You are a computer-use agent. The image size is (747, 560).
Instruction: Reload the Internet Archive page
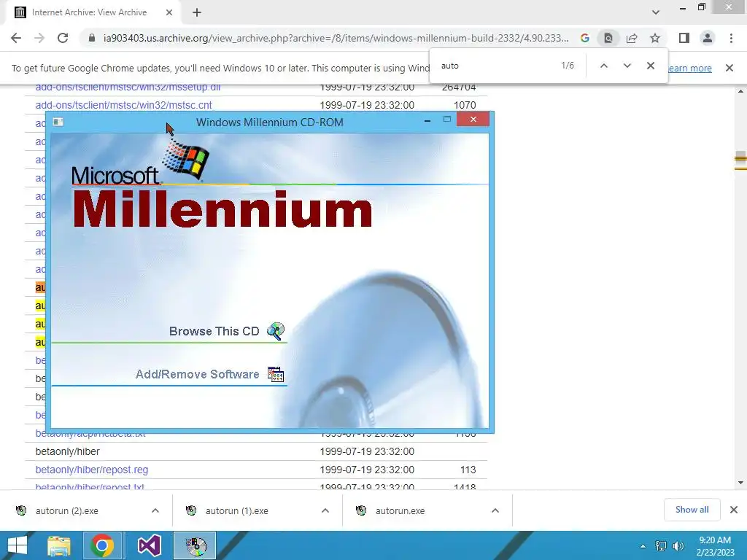click(63, 38)
